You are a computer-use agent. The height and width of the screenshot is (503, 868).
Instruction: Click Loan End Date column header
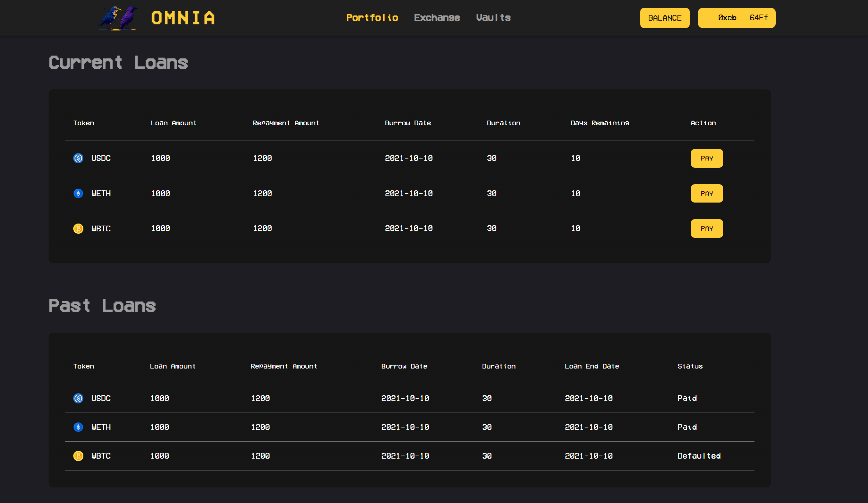tap(592, 366)
